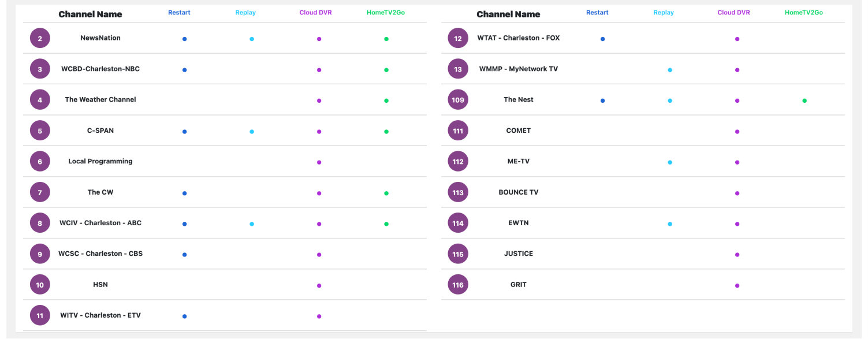
Task: Click the Local Programming channel name
Action: pos(100,161)
